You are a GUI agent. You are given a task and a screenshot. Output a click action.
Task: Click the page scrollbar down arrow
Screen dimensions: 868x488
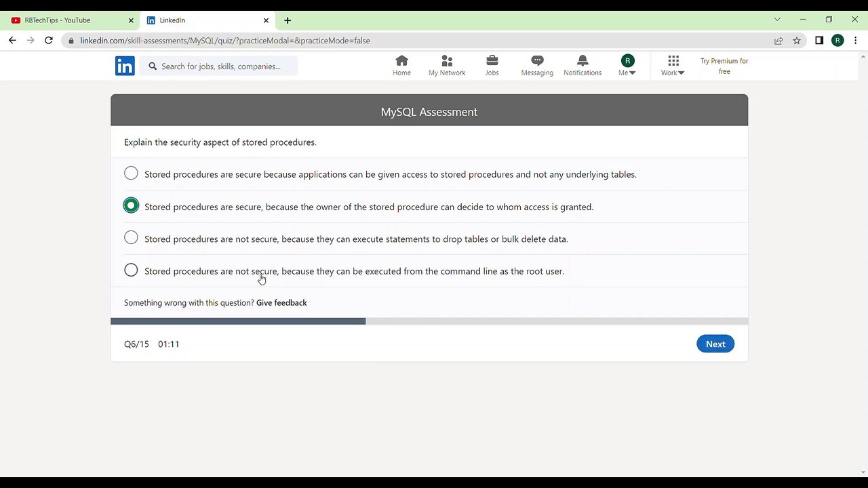click(863, 472)
